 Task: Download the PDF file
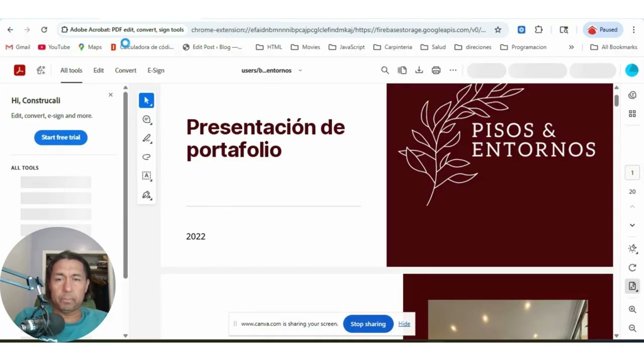click(419, 70)
